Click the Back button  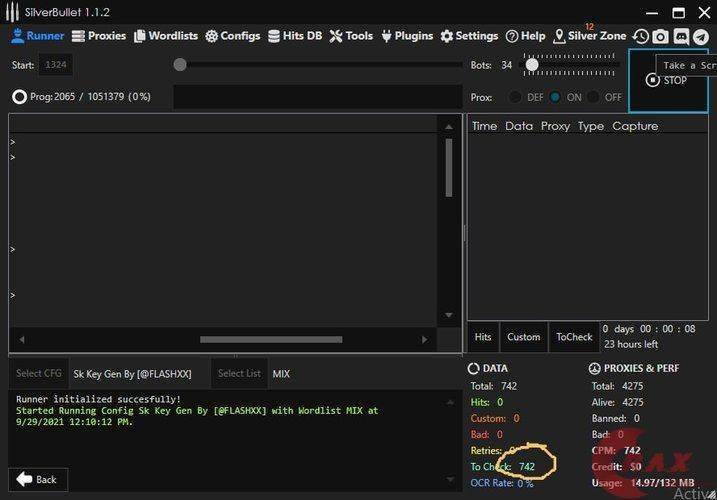click(x=37, y=479)
